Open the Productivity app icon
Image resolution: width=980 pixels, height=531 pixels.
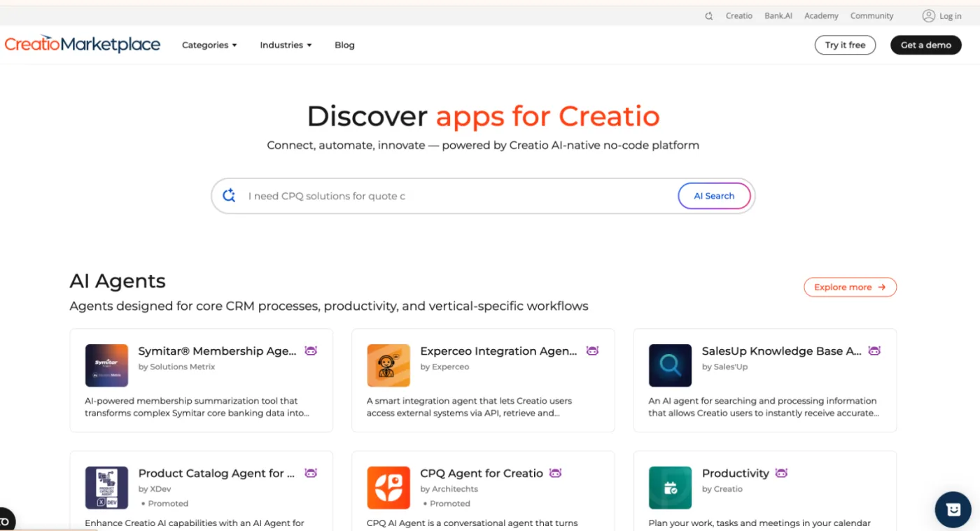[670, 488]
